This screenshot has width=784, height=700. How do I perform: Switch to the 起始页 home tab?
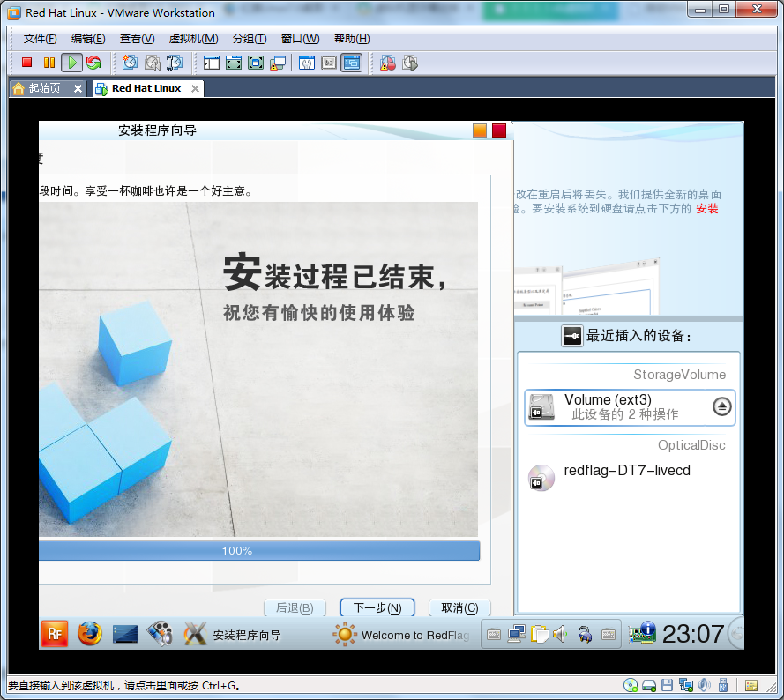44,88
